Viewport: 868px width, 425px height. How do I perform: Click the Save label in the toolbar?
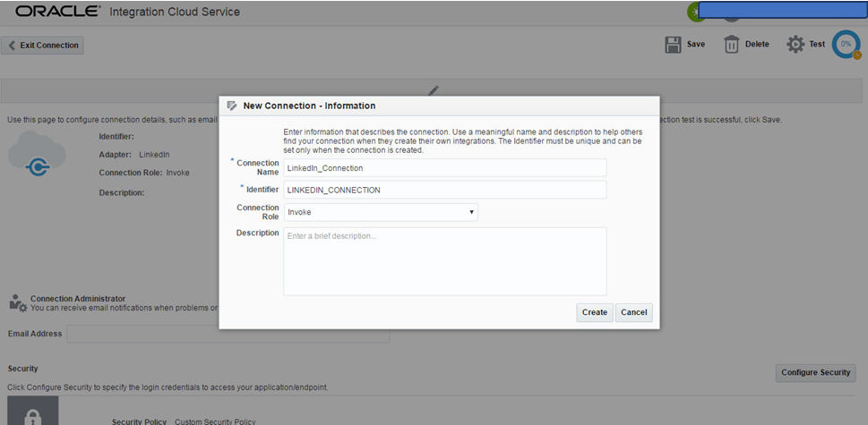click(x=696, y=44)
